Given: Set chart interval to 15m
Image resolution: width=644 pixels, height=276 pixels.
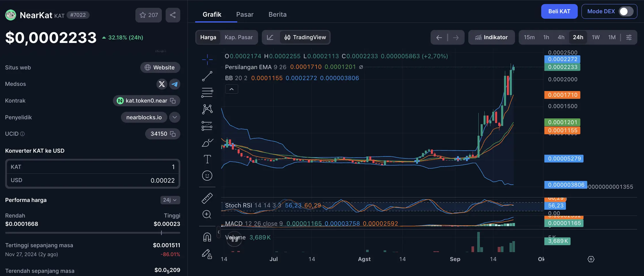Looking at the screenshot, I should [x=529, y=37].
